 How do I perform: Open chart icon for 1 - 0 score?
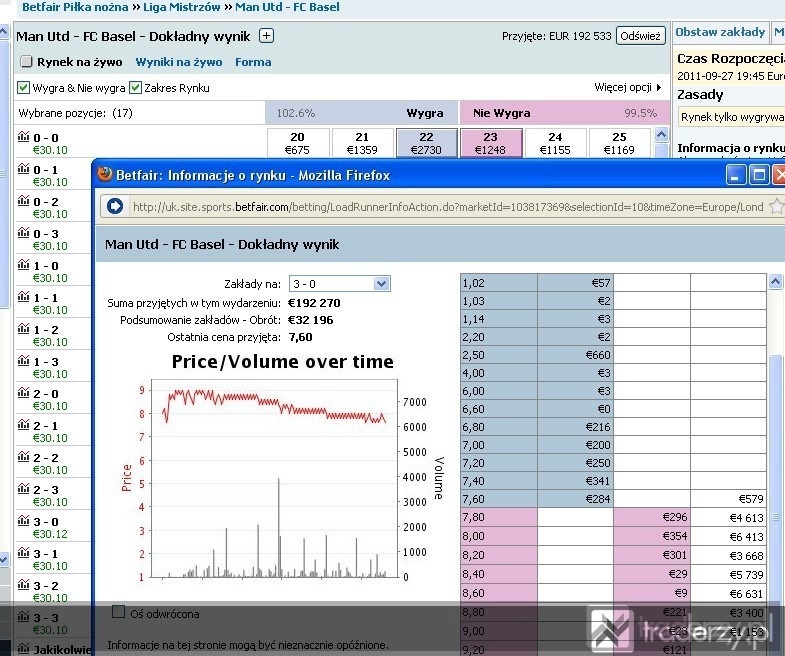pos(24,265)
